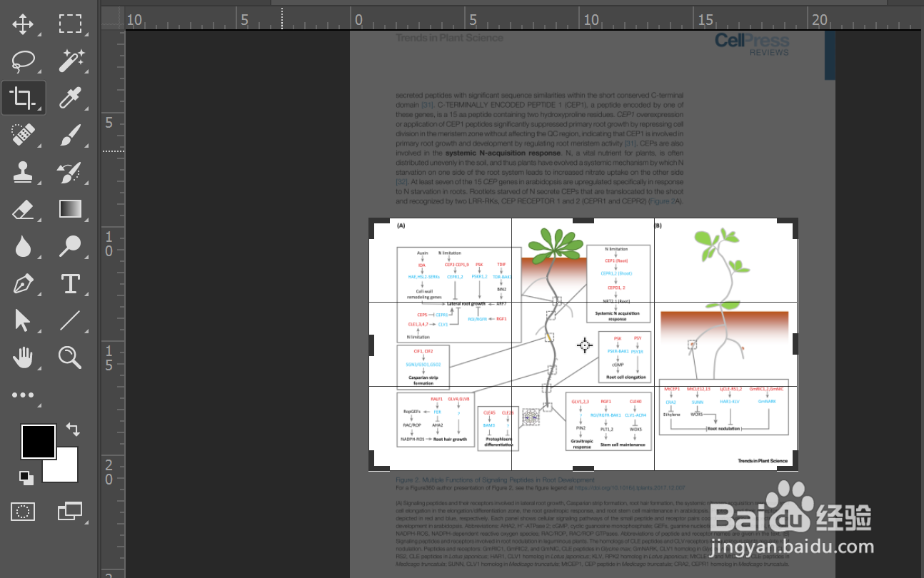Viewport: 924px width, 578px height.
Task: Select the Spot Healing Brush tool
Action: 23,135
